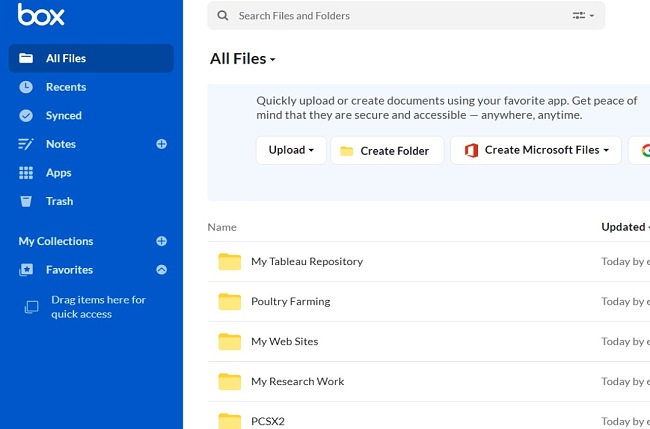
Task: Click the Notes pencil icon
Action: [x=26, y=144]
